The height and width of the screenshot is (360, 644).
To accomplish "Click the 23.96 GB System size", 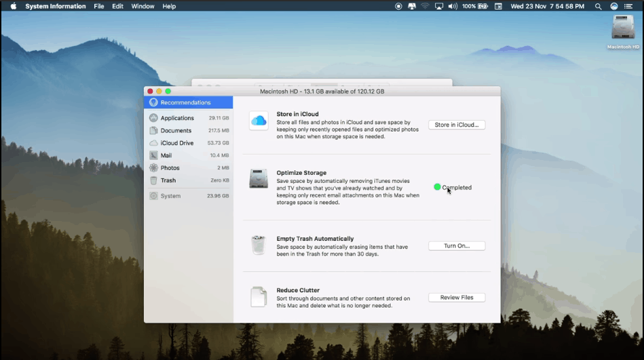I will 218,196.
